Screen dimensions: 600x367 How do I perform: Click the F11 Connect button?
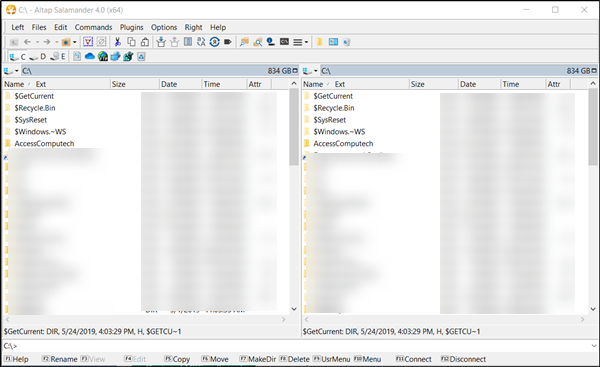click(413, 359)
